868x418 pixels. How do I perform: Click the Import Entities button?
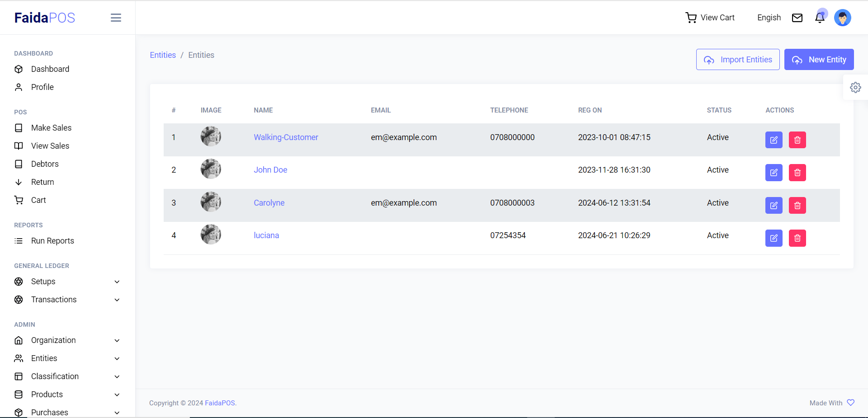pos(738,60)
